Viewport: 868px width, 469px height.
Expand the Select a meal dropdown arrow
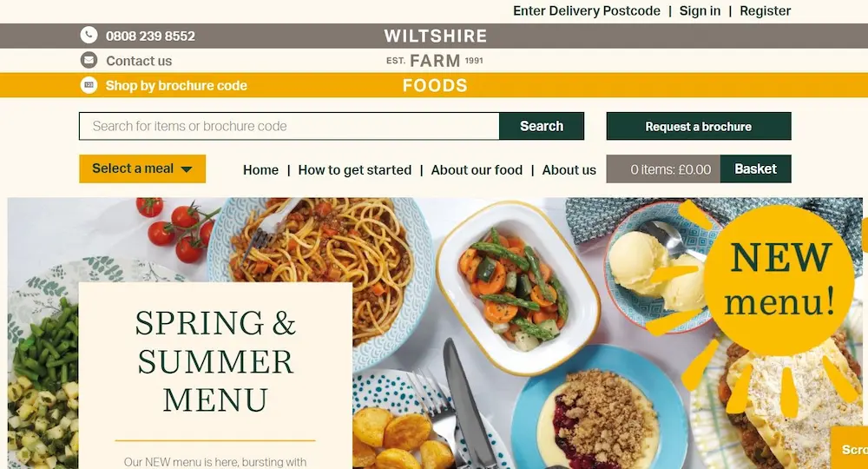[x=187, y=169]
